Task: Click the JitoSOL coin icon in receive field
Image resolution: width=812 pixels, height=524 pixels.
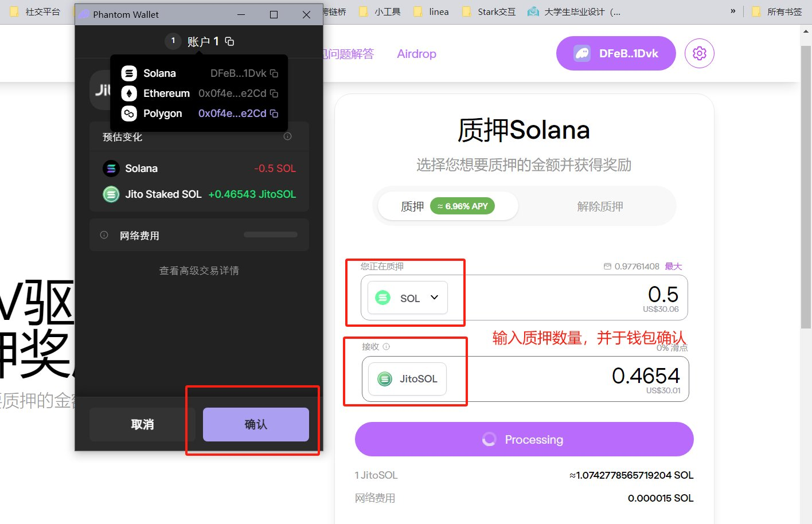Action: coord(385,379)
